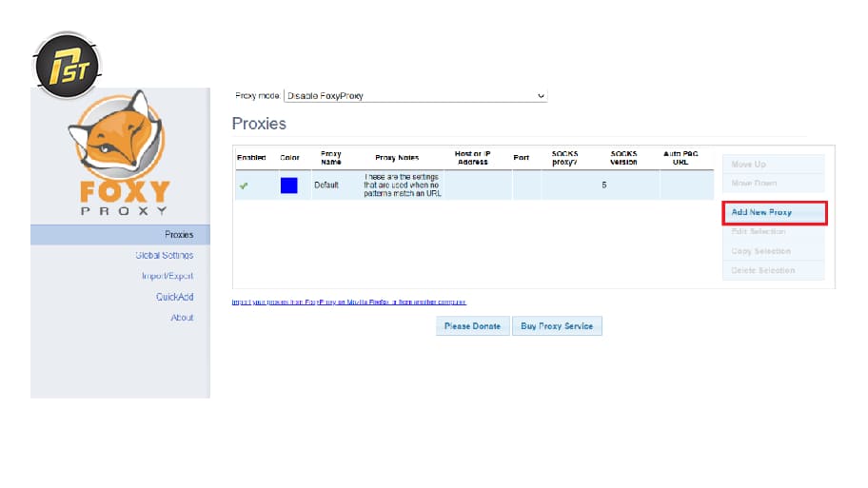Click the Host or IP Address header
Viewport: 868px width, 488px height.
pos(472,158)
